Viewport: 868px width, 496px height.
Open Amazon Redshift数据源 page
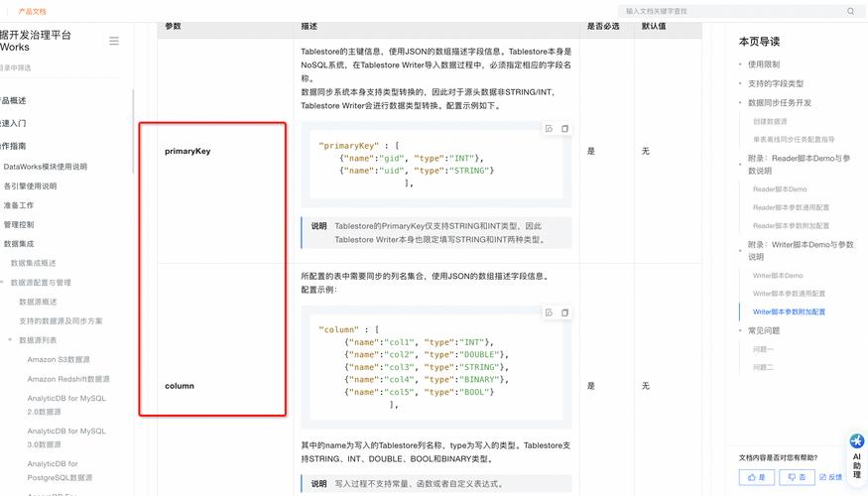click(68, 379)
